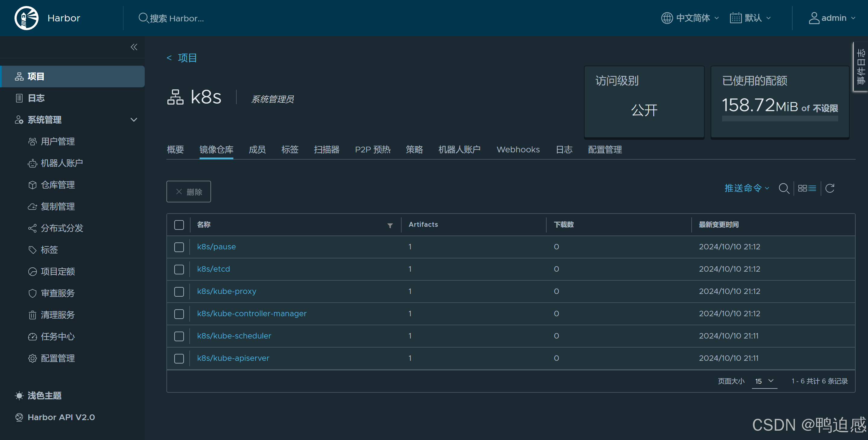Viewport: 868px width, 440px height.
Task: Click the 标签 tag icon in sidebar
Action: coord(32,250)
